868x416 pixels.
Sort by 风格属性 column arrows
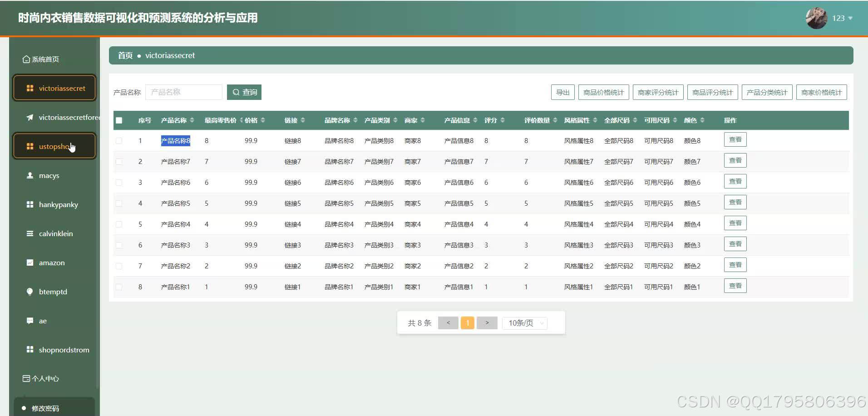(x=595, y=120)
